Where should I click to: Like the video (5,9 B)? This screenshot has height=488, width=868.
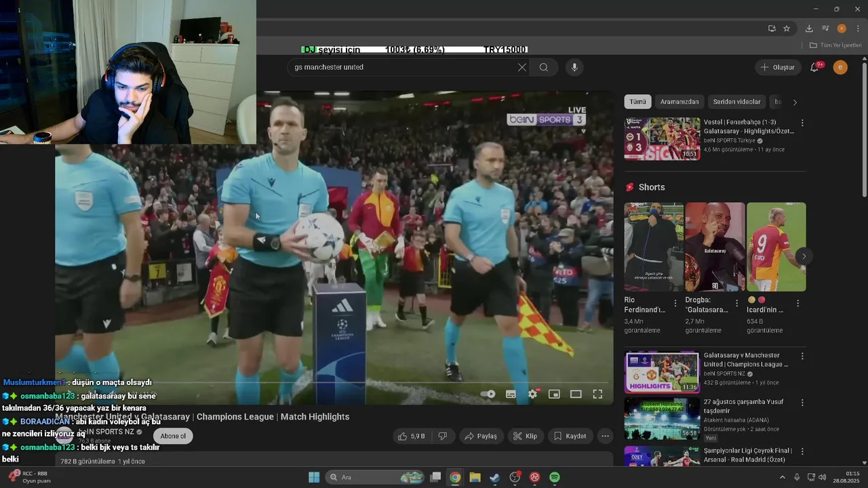(x=412, y=436)
